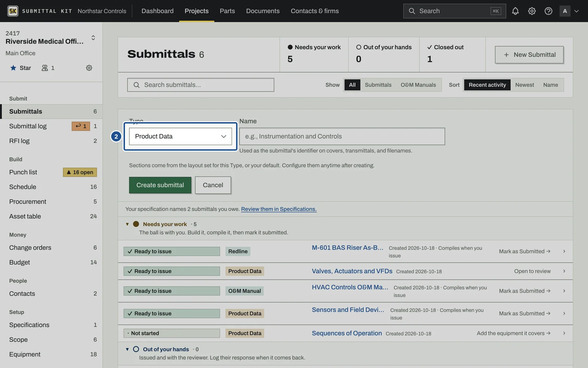This screenshot has width=588, height=368.
Task: Open the help question mark icon
Action: tap(548, 11)
